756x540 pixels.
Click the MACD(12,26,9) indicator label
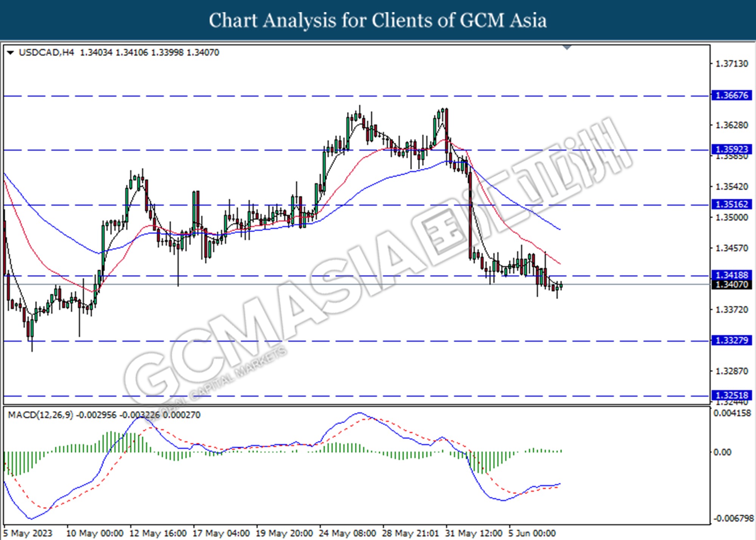click(x=40, y=415)
